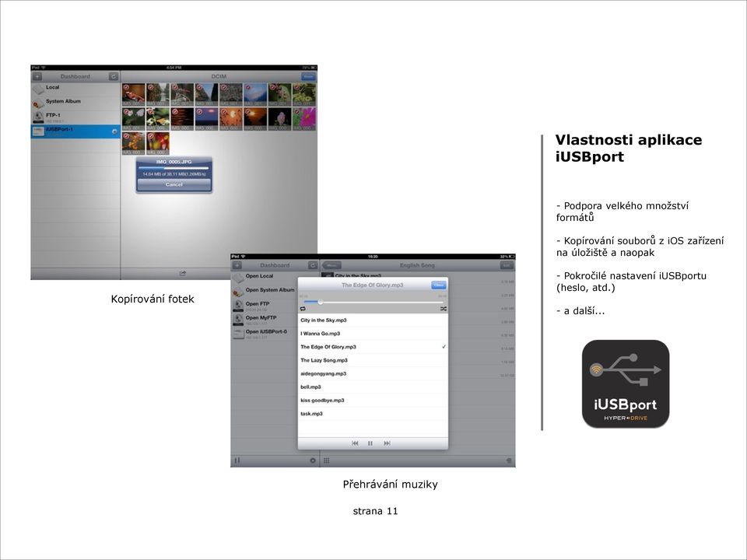Play aidegongyang.mp3 from playlist
Image resolution: width=747 pixels, height=560 pixels.
[x=373, y=374]
